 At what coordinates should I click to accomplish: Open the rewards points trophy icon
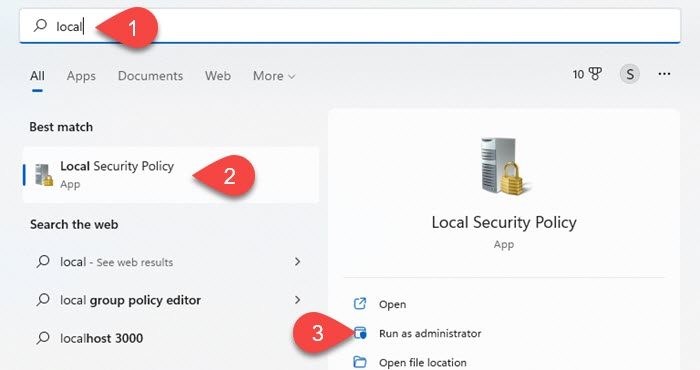pyautogui.click(x=595, y=74)
